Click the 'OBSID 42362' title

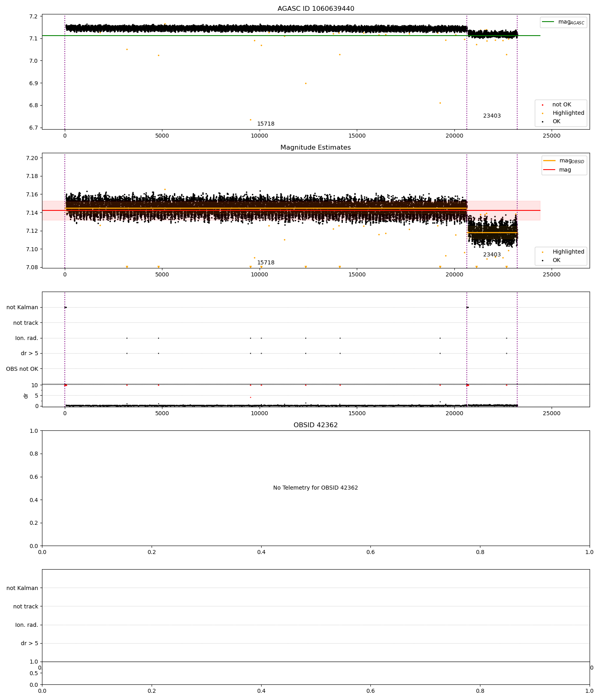tap(316, 425)
